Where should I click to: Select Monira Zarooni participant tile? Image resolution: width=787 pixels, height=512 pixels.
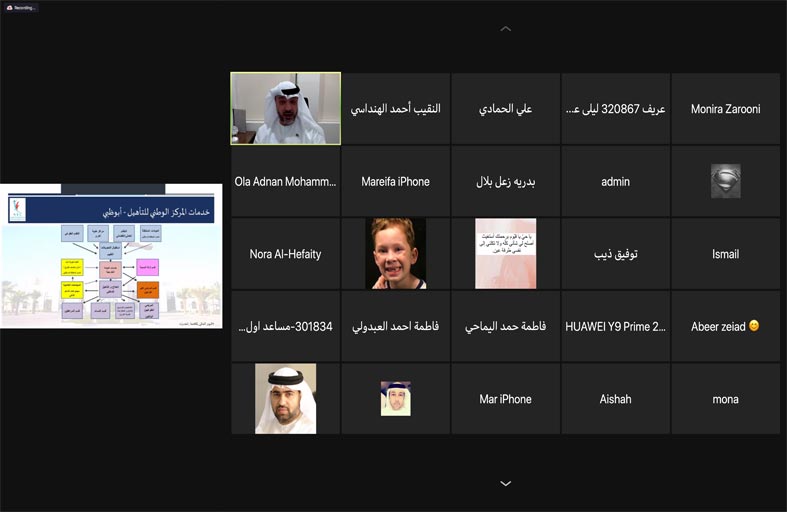(725, 109)
